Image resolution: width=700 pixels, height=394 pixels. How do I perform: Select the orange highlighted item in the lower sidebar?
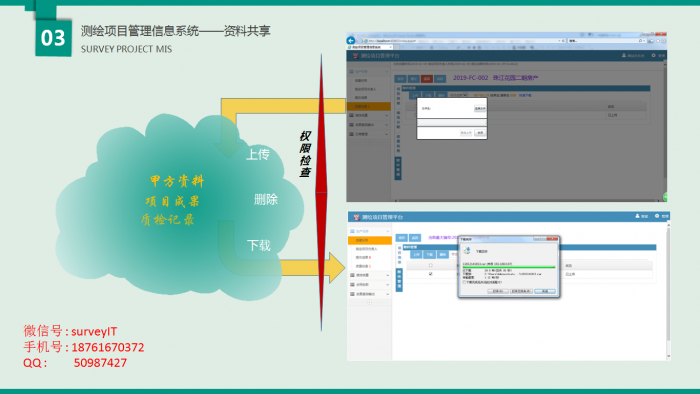370,240
